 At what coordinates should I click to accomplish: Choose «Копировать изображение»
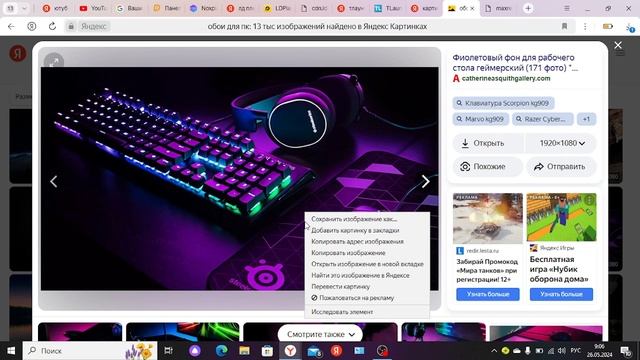click(x=348, y=253)
